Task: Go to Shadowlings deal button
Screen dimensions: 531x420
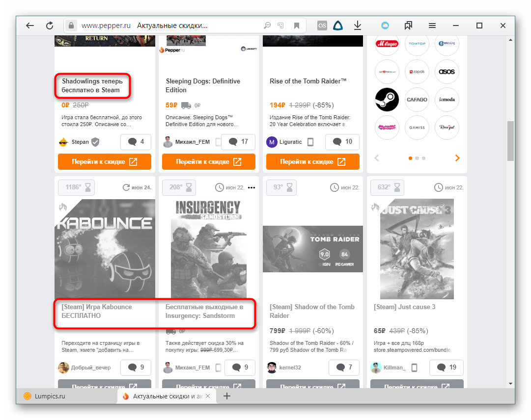Action: pyautogui.click(x=105, y=161)
